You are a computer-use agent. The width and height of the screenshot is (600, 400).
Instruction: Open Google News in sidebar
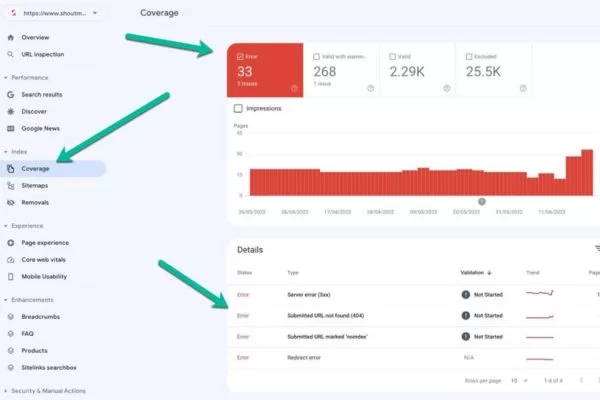[41, 129]
